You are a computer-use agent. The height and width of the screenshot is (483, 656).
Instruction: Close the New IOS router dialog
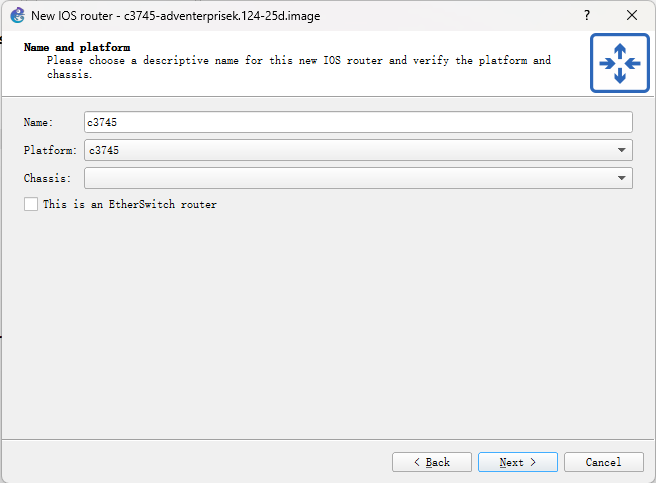pyautogui.click(x=632, y=15)
